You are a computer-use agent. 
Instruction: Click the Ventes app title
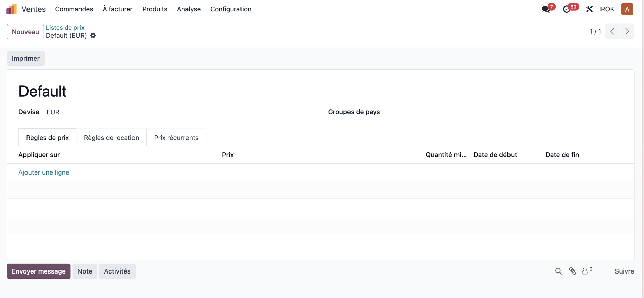(34, 9)
